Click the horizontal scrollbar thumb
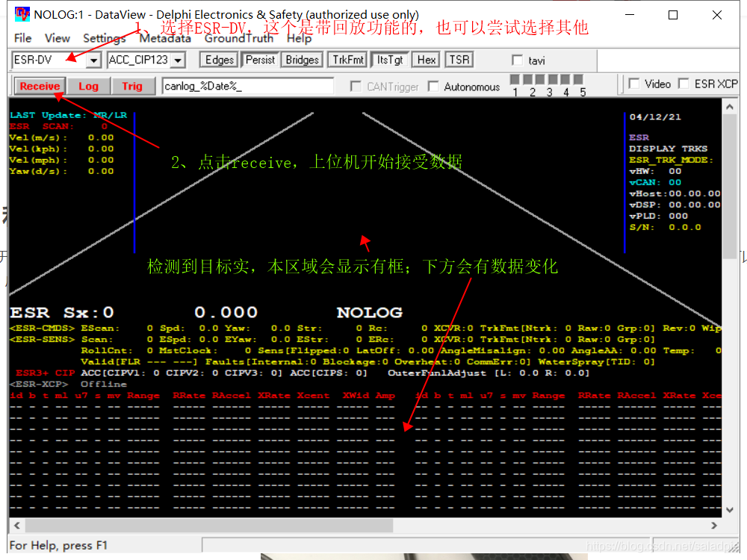 (209, 526)
